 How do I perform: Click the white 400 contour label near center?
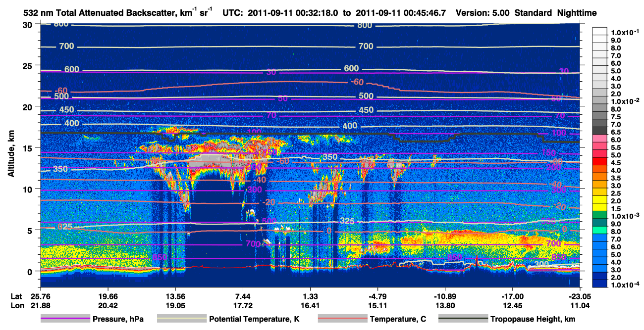click(x=350, y=126)
